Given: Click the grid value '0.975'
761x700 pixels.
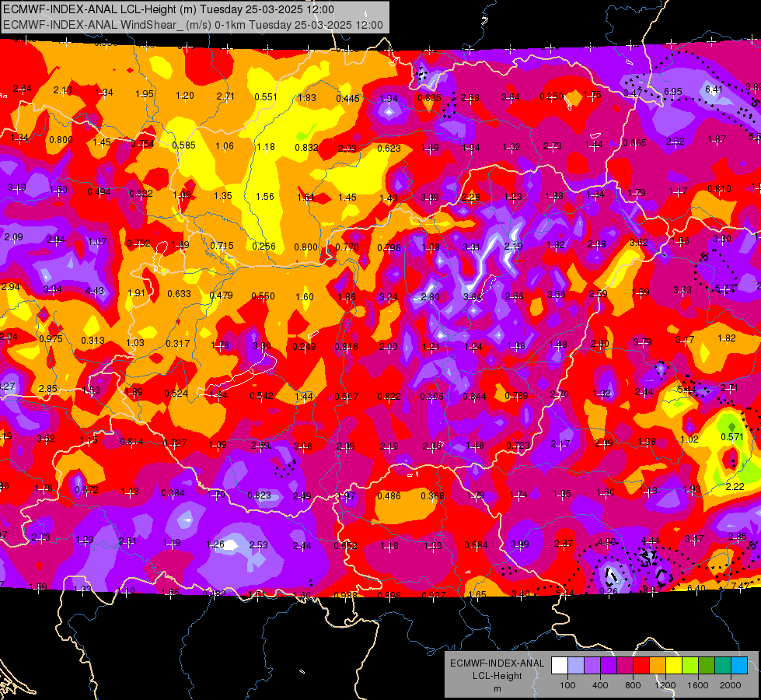Looking at the screenshot, I should 51,339.
